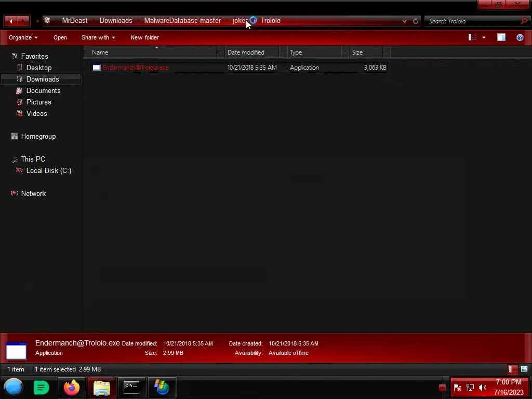This screenshot has height=399, width=532.
Task: Select This PC in navigation pane
Action: click(x=33, y=159)
